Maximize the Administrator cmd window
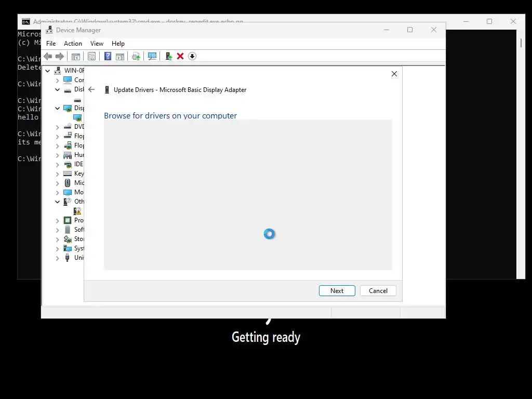 click(x=489, y=21)
